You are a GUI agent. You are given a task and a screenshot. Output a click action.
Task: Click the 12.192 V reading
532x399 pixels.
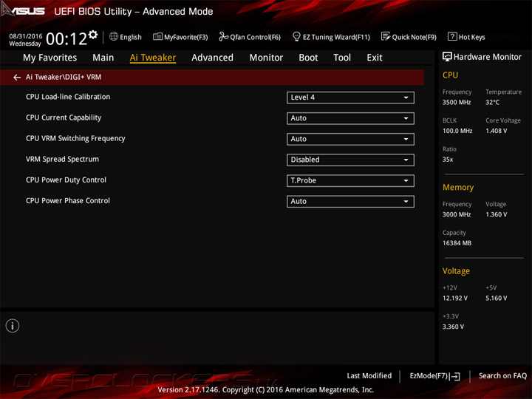click(455, 299)
